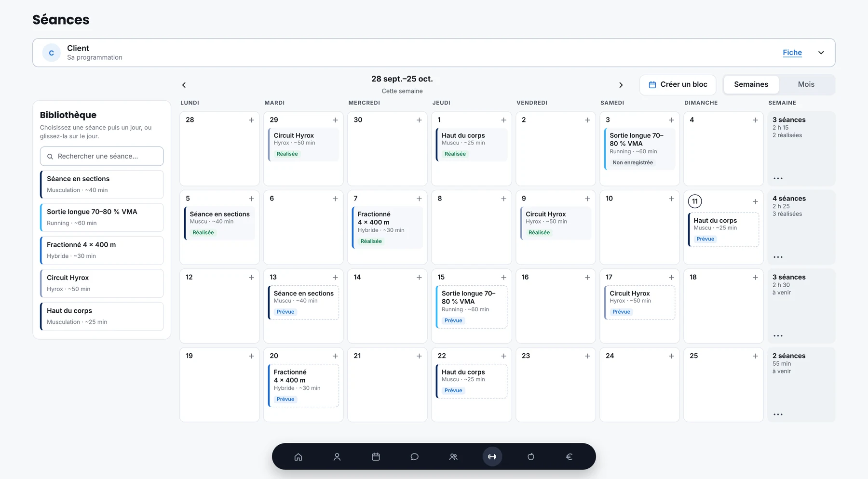Add a session on day 30 plus icon
The image size is (868, 479).
click(419, 120)
